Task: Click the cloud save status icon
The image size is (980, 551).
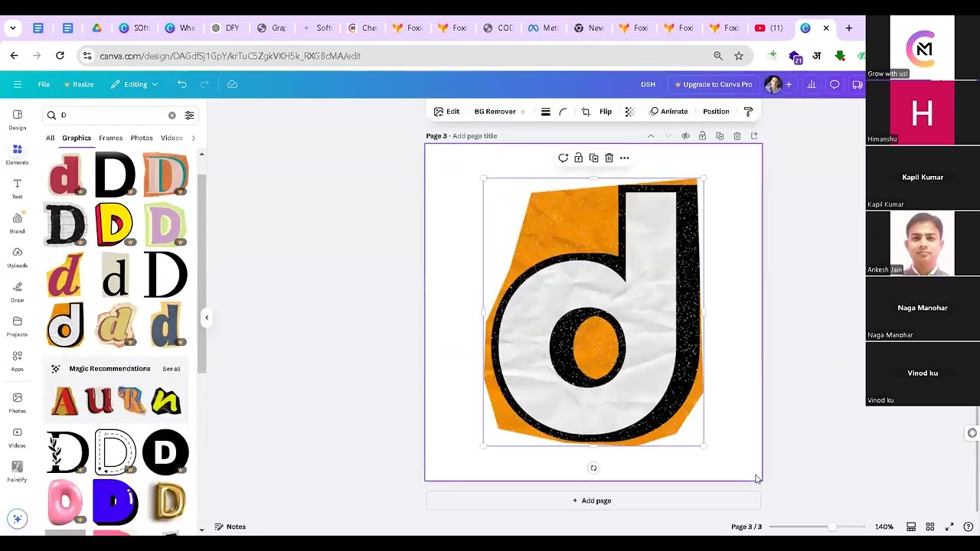Action: pos(232,84)
